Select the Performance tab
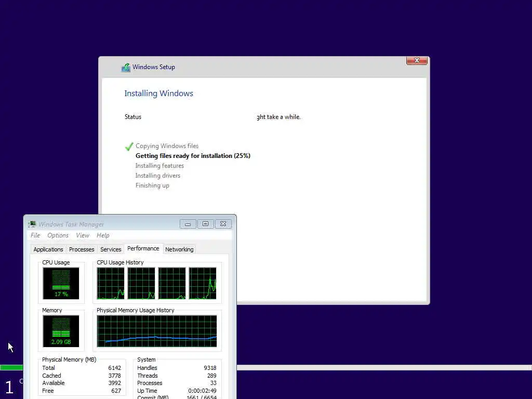This screenshot has height=399, width=532. [x=143, y=248]
